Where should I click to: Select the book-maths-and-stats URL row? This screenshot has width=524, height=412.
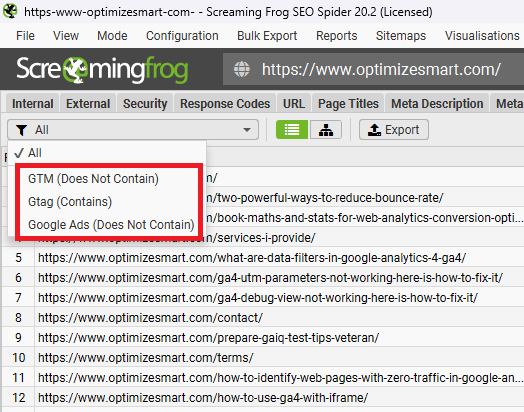[x=364, y=218]
